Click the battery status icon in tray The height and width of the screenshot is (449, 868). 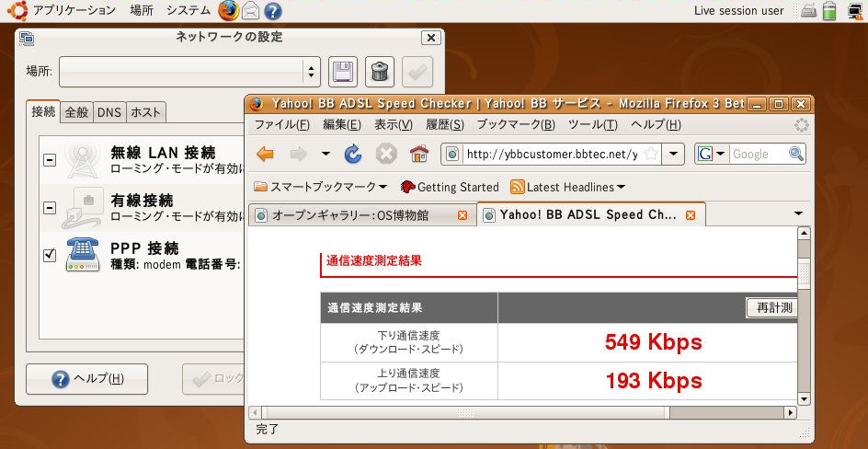(x=828, y=10)
